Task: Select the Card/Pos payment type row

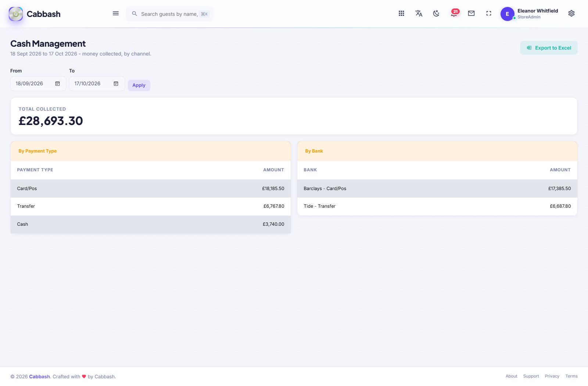Action: pos(151,189)
